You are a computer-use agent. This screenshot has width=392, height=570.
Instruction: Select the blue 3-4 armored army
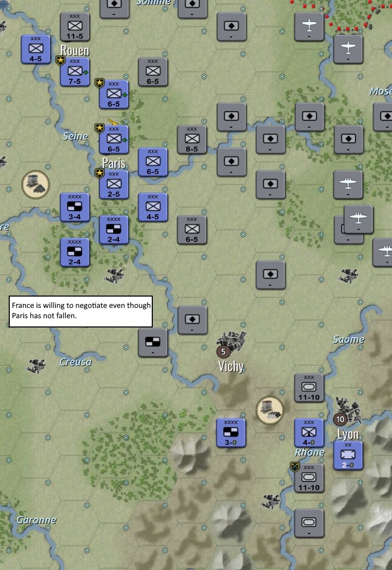pyautogui.click(x=75, y=207)
